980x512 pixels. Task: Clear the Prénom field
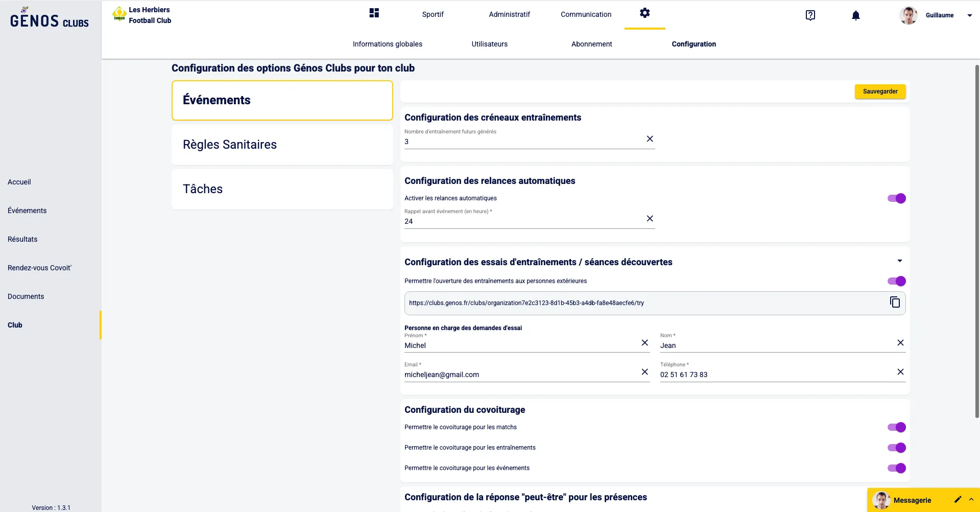click(x=644, y=343)
